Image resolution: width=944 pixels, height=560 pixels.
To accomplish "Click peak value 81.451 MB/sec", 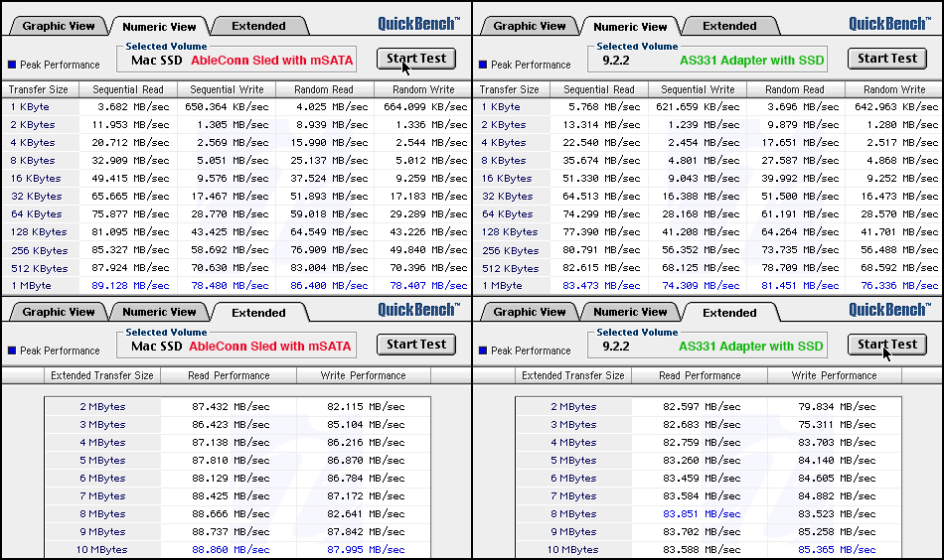I will [800, 286].
